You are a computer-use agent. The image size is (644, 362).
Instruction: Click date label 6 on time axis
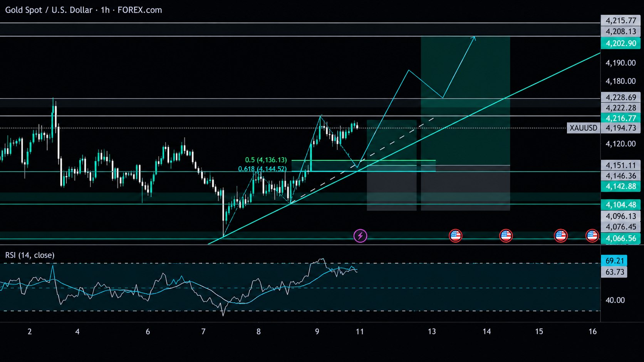pyautogui.click(x=148, y=332)
